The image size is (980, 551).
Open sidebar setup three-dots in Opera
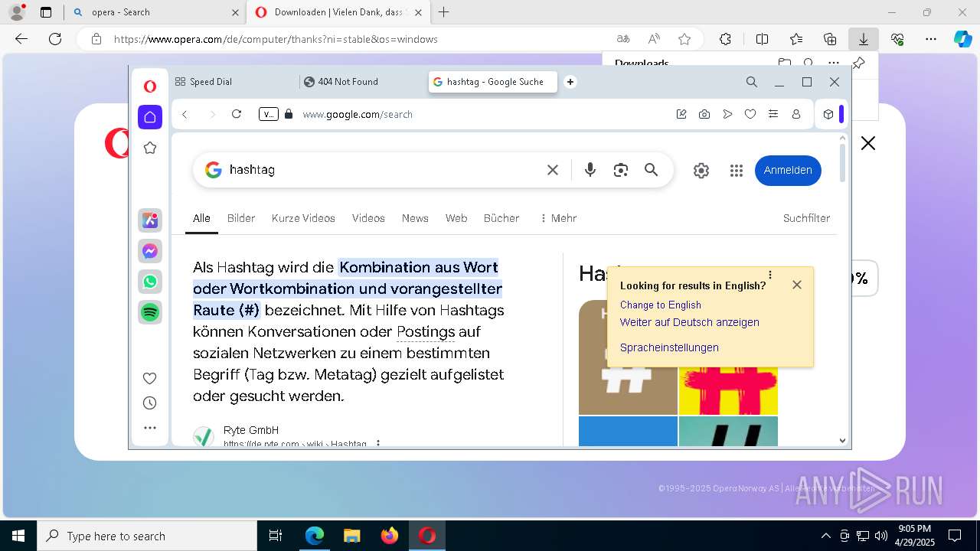pyautogui.click(x=150, y=428)
